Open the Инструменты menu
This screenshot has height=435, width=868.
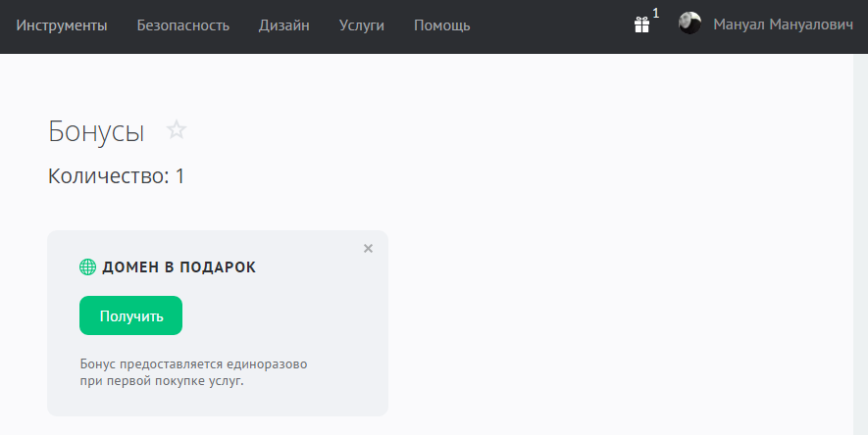[62, 25]
